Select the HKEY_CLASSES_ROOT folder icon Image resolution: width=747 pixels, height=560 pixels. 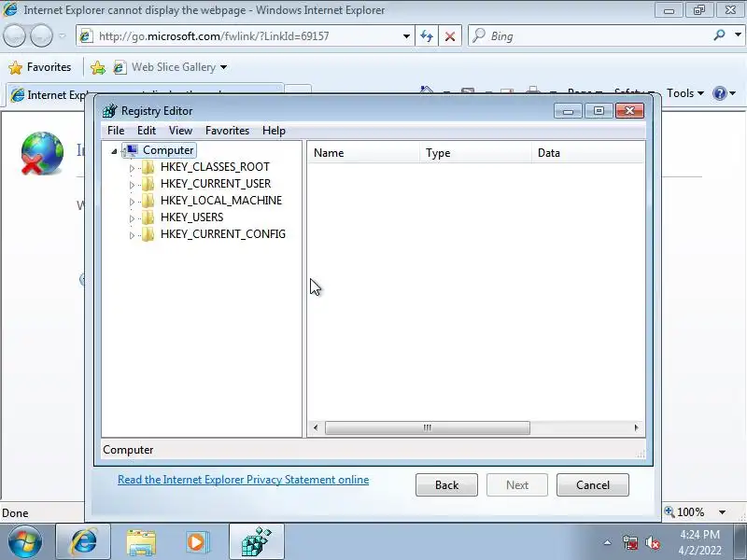148,167
